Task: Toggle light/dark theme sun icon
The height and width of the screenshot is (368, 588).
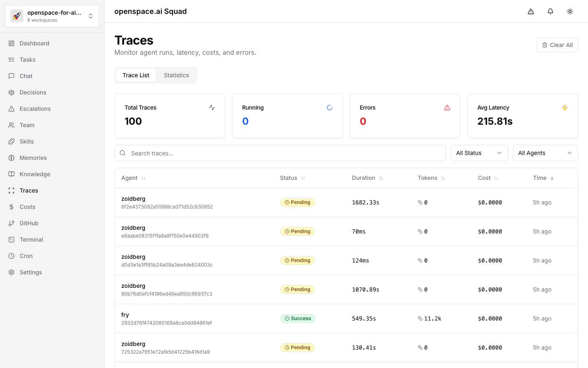Action: pyautogui.click(x=570, y=11)
